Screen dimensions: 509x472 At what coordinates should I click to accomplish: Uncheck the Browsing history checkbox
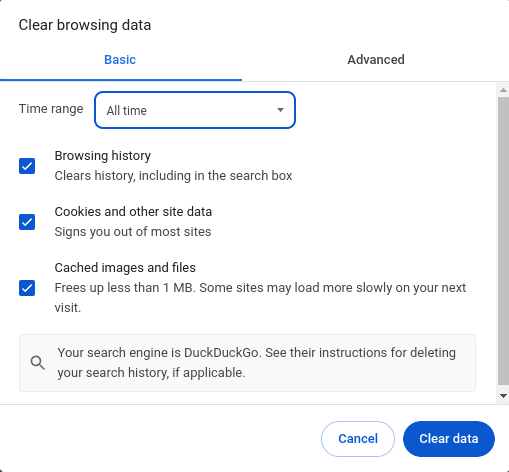(x=27, y=166)
